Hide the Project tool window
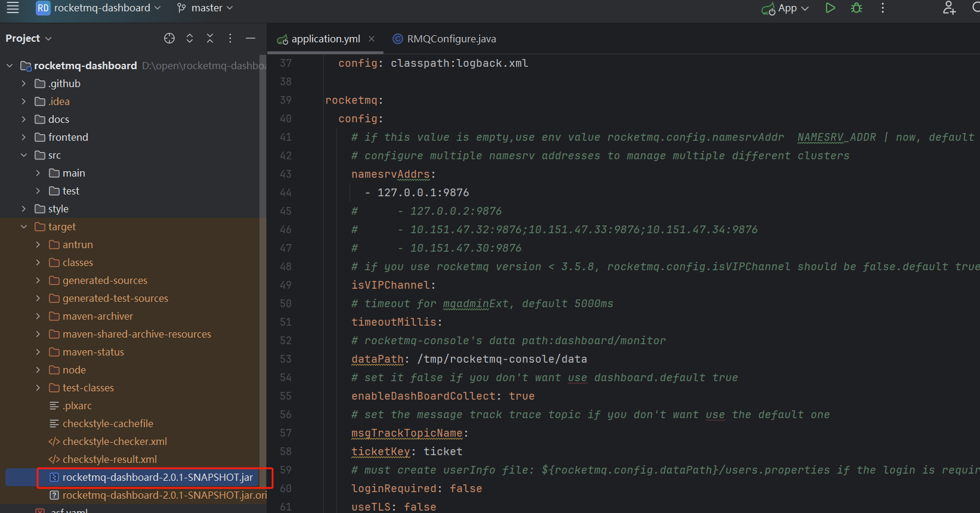Image resolution: width=980 pixels, height=513 pixels. click(251, 38)
